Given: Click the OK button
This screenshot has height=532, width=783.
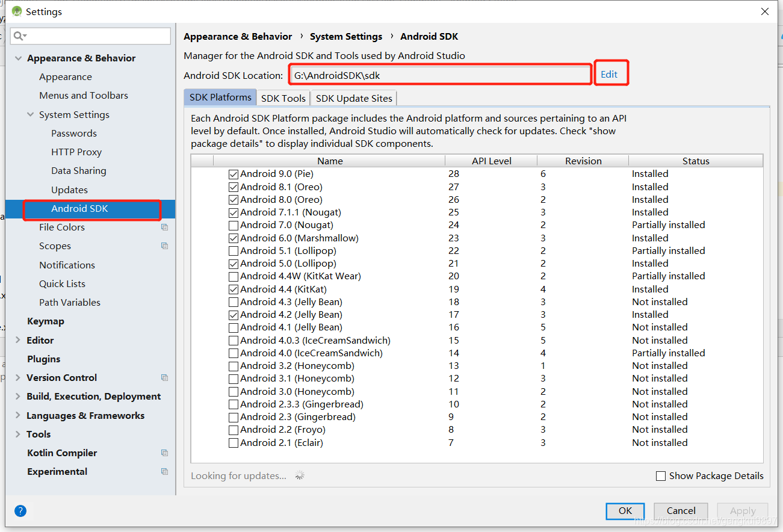Looking at the screenshot, I should pyautogui.click(x=625, y=511).
